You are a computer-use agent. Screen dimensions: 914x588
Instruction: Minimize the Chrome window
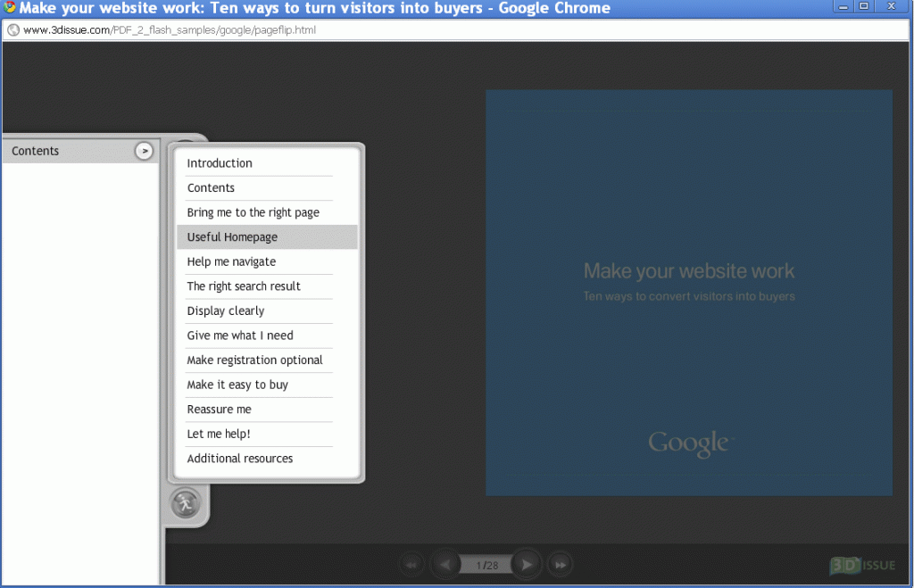tap(843, 7)
